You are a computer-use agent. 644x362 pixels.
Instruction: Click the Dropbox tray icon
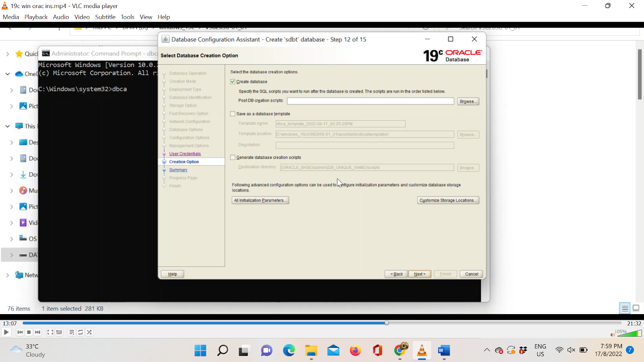point(523,350)
